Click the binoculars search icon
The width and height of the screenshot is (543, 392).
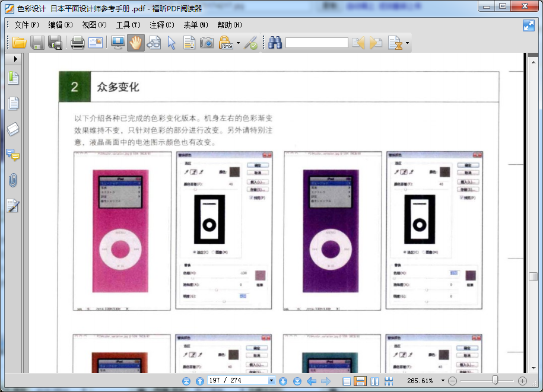click(275, 43)
